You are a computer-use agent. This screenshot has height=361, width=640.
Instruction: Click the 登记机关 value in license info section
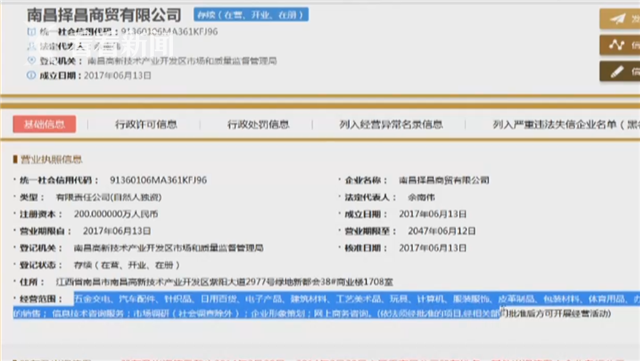[x=169, y=248]
